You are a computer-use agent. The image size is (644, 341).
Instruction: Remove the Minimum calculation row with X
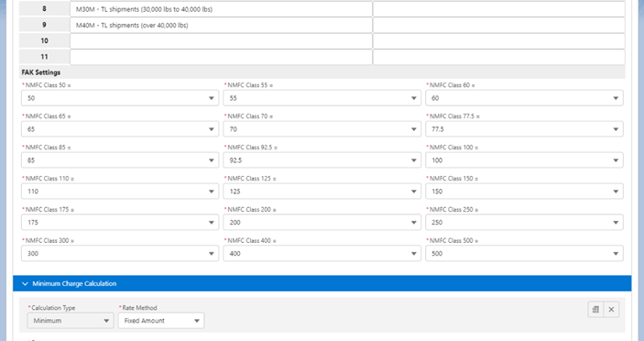click(x=611, y=310)
